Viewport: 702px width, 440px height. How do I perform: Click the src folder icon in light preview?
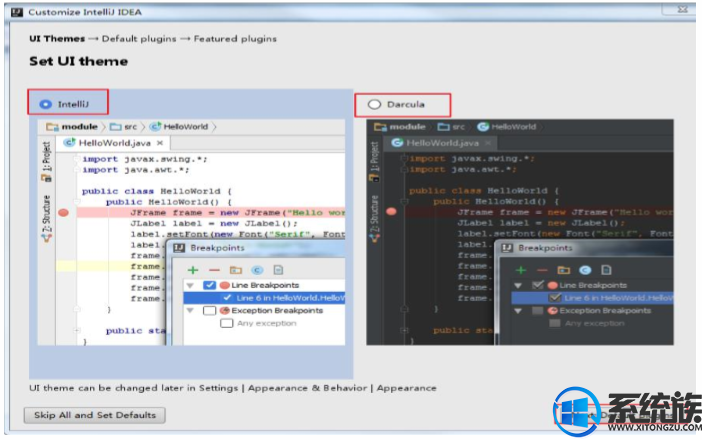pos(116,127)
